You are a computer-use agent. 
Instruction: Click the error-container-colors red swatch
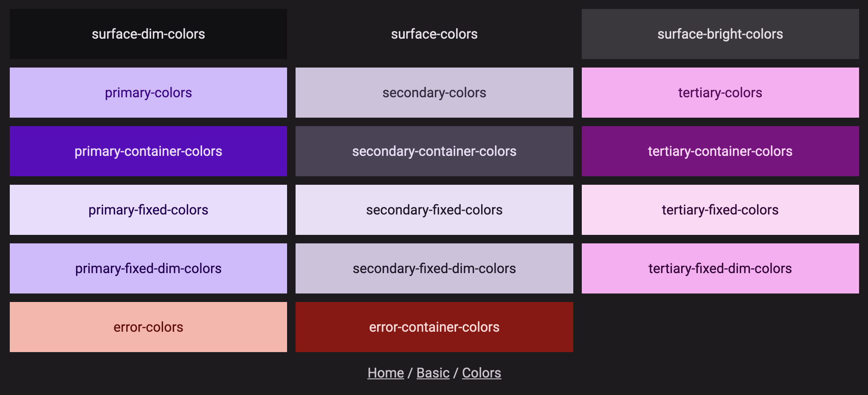pyautogui.click(x=434, y=327)
